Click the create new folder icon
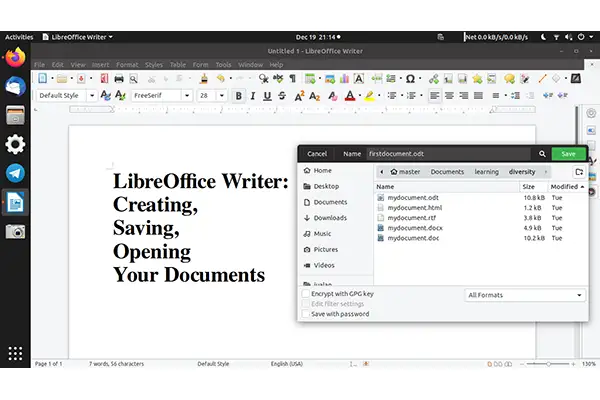600x400 pixels. (x=579, y=172)
